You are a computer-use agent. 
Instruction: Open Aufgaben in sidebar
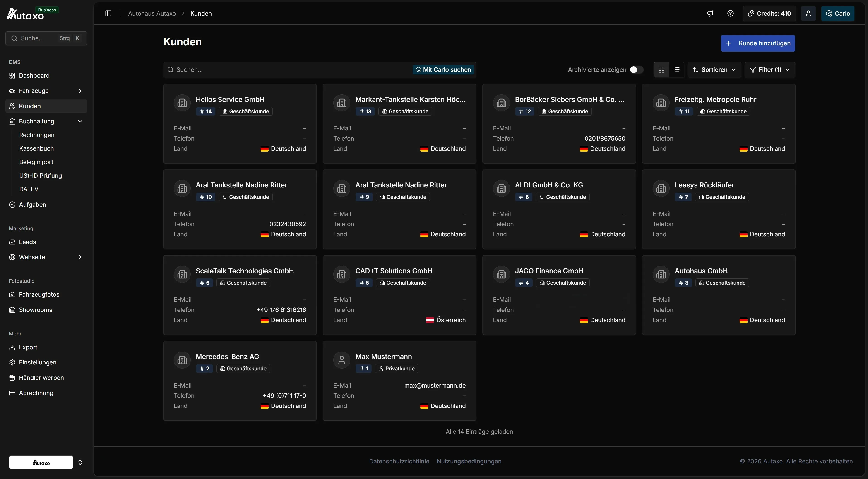point(46,204)
